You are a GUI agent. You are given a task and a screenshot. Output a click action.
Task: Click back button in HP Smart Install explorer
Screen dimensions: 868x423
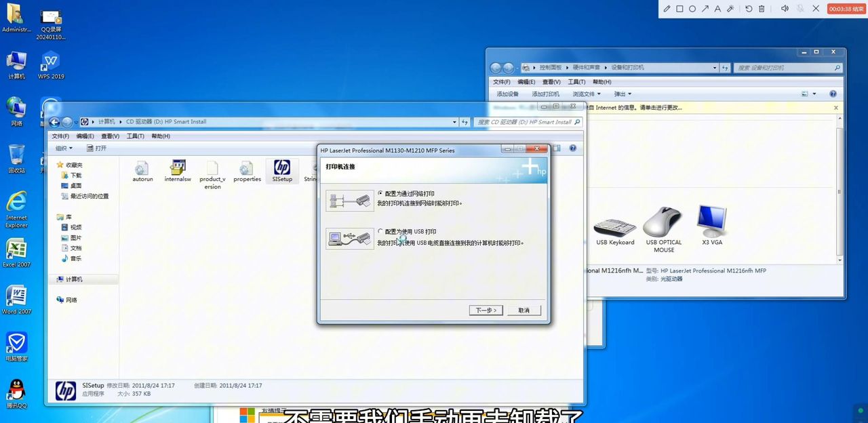[x=55, y=122]
